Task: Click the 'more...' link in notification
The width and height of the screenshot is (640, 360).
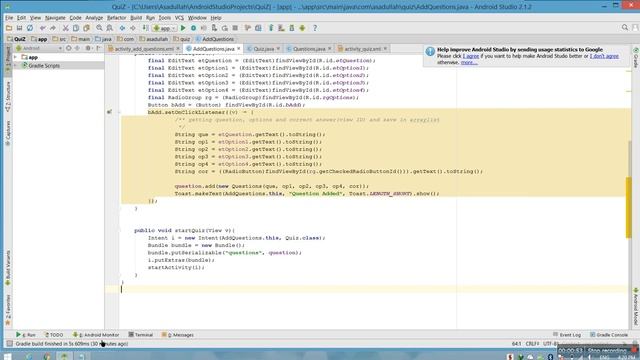Action: [x=469, y=62]
